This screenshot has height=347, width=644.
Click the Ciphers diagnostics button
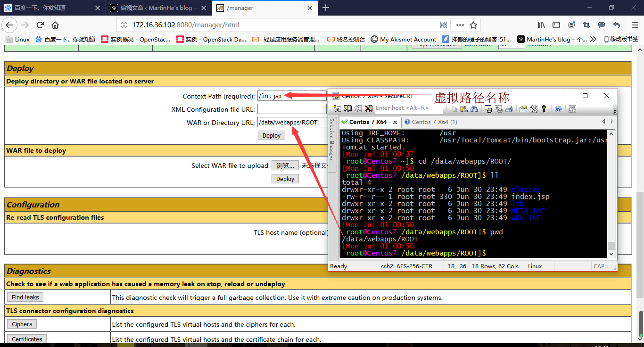[22, 324]
